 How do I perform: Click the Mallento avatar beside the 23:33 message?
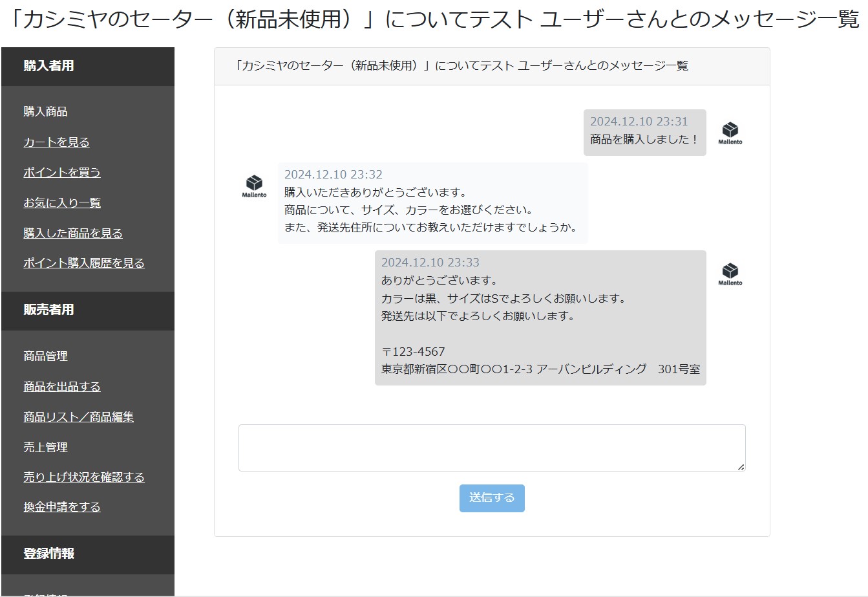pos(730,274)
